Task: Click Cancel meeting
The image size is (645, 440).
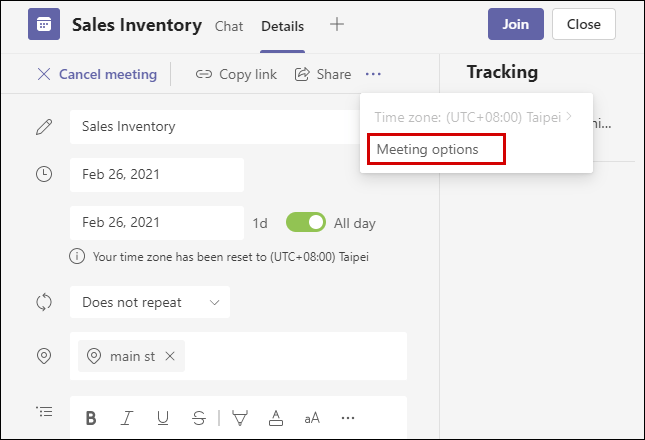Action: click(97, 74)
